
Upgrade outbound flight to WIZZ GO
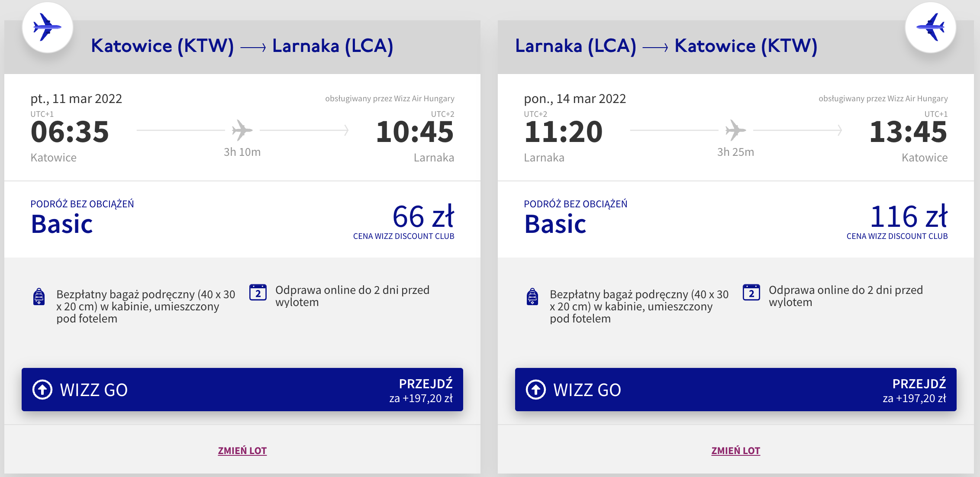[x=242, y=390]
